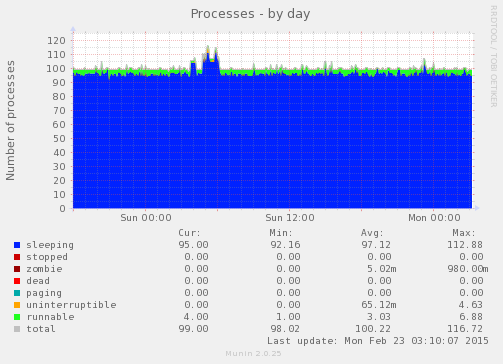This screenshot has height=364, width=503.
Task: Click the 'total' legend label
Action: [41, 329]
